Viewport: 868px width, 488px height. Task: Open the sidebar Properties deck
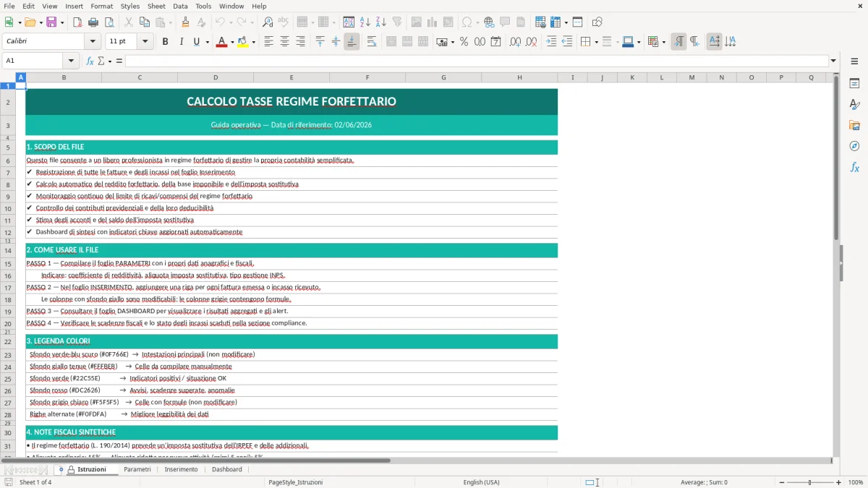click(x=854, y=84)
